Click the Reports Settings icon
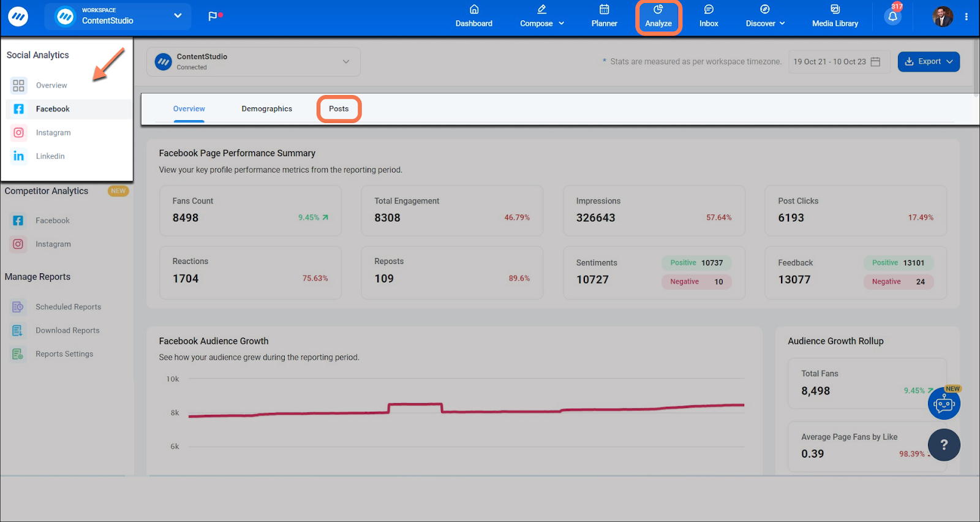This screenshot has height=522, width=980. pyautogui.click(x=18, y=354)
